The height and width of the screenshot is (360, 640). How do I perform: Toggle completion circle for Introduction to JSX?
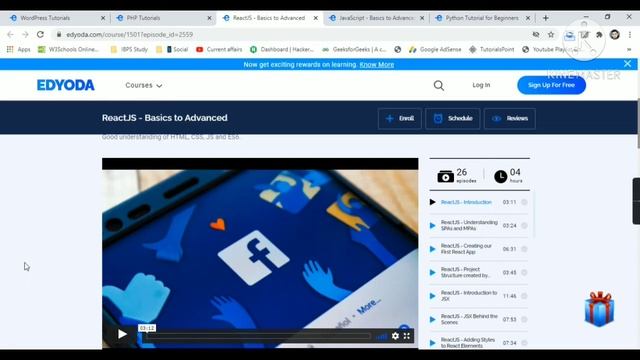pos(524,296)
